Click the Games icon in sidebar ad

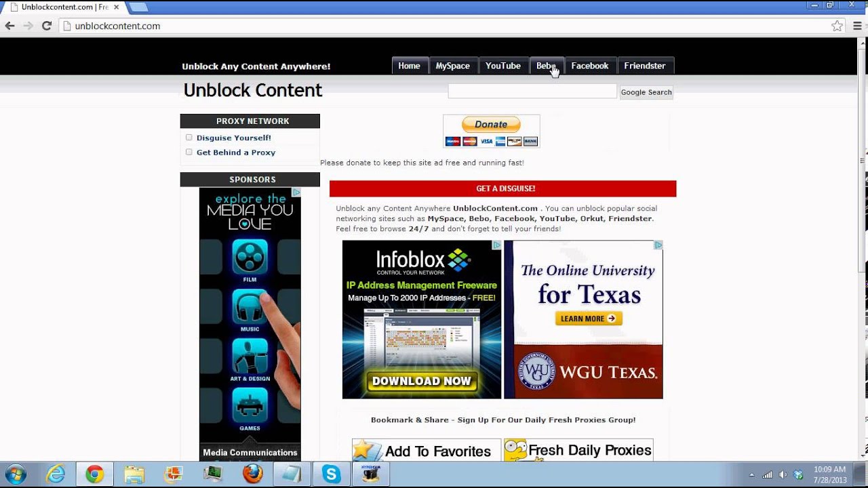[x=250, y=405]
